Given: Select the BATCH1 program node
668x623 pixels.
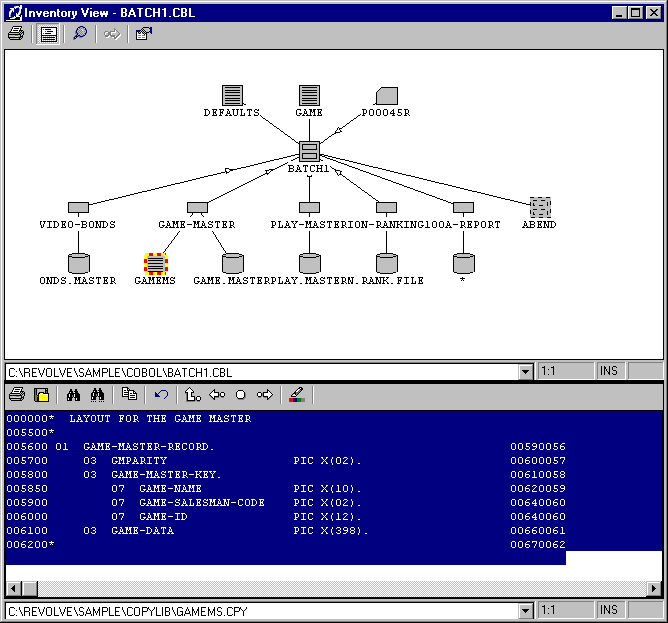Looking at the screenshot, I should pyautogui.click(x=310, y=152).
